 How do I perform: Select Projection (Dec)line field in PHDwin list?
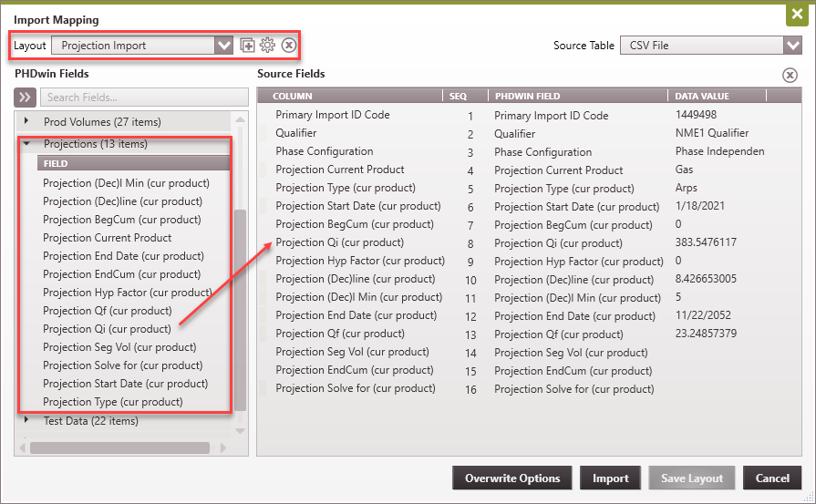pos(122,201)
